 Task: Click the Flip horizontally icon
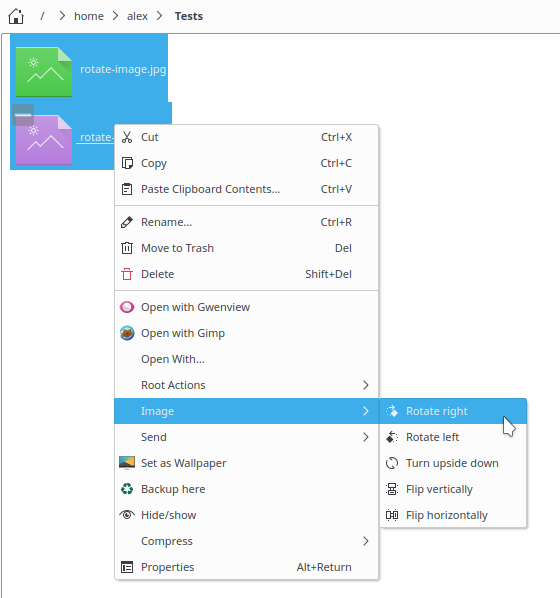(392, 514)
